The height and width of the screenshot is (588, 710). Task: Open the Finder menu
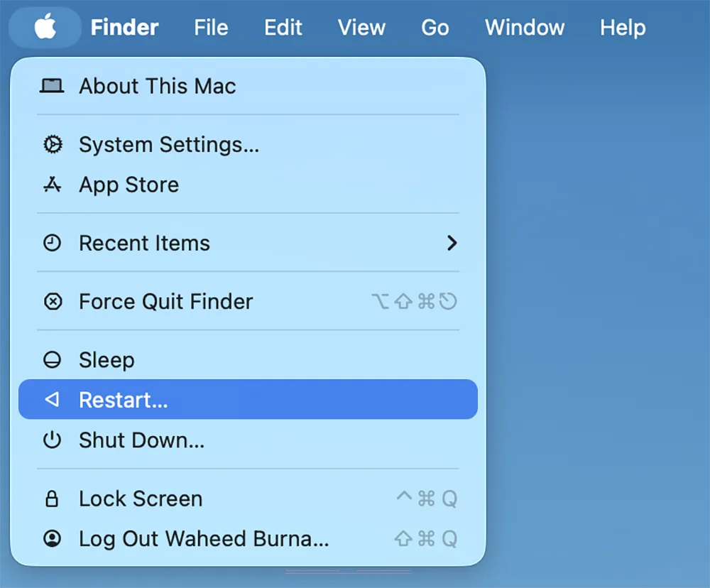tap(124, 27)
